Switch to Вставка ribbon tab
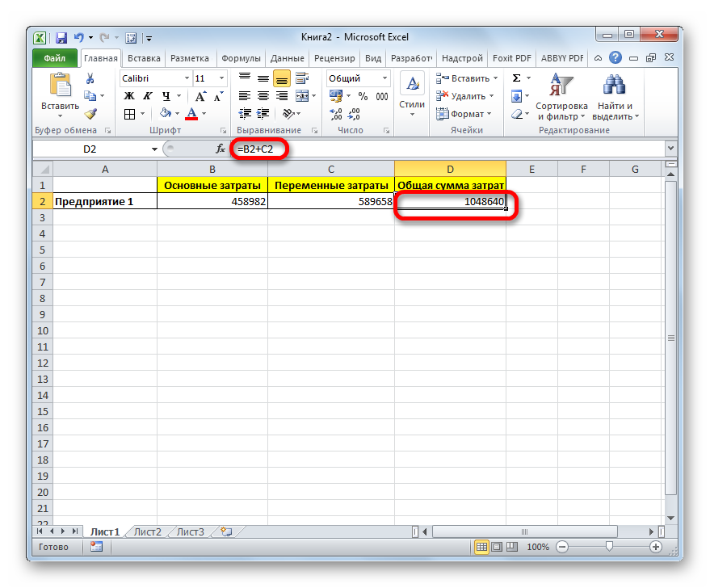This screenshot has width=710, height=588. coord(144,58)
